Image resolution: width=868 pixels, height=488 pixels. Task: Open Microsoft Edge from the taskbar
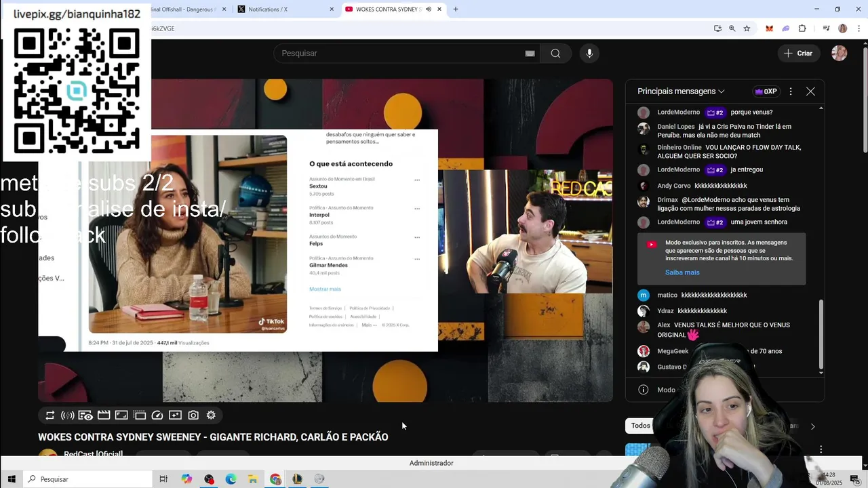231,479
